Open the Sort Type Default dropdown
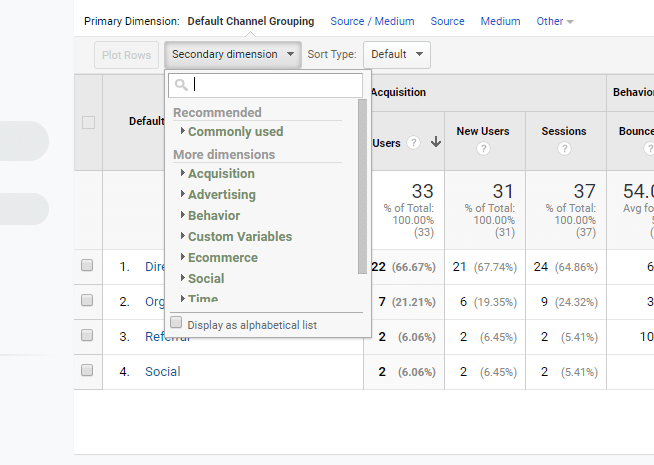 pyautogui.click(x=396, y=54)
